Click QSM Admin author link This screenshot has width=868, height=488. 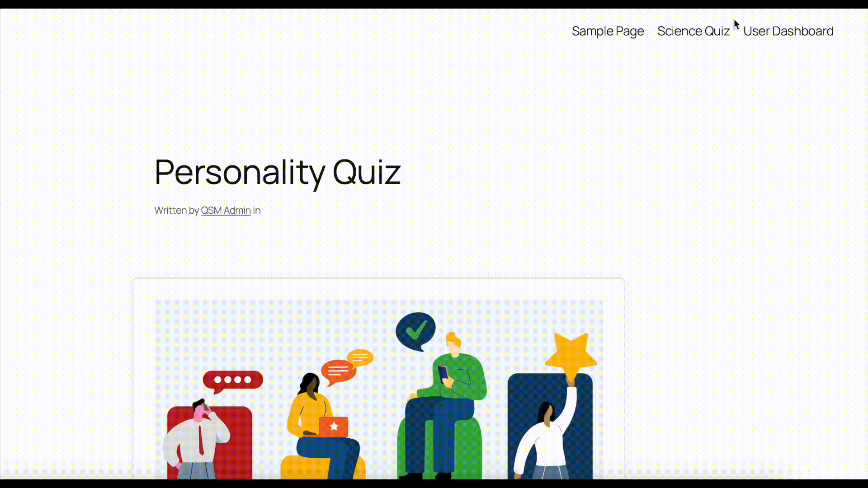point(226,210)
